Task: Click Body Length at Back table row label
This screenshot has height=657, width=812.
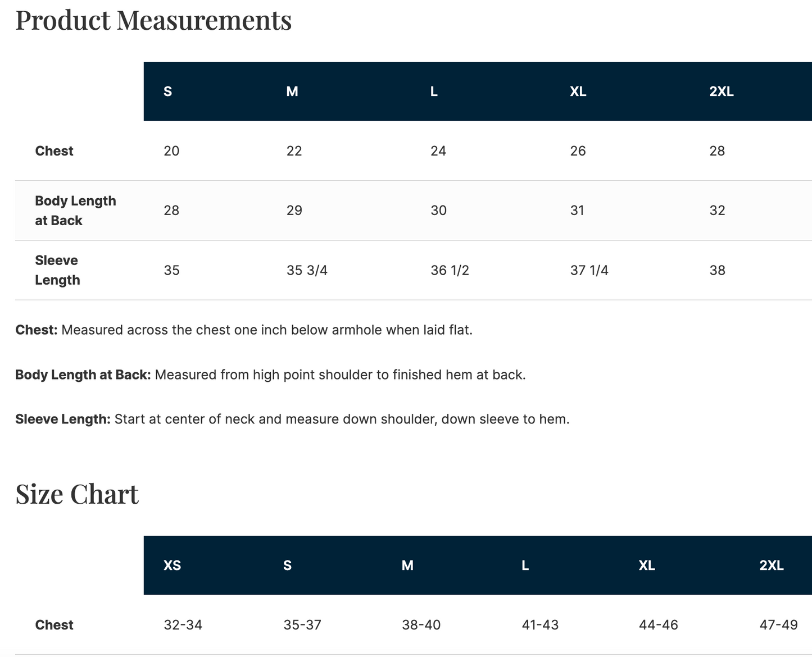Action: (75, 211)
